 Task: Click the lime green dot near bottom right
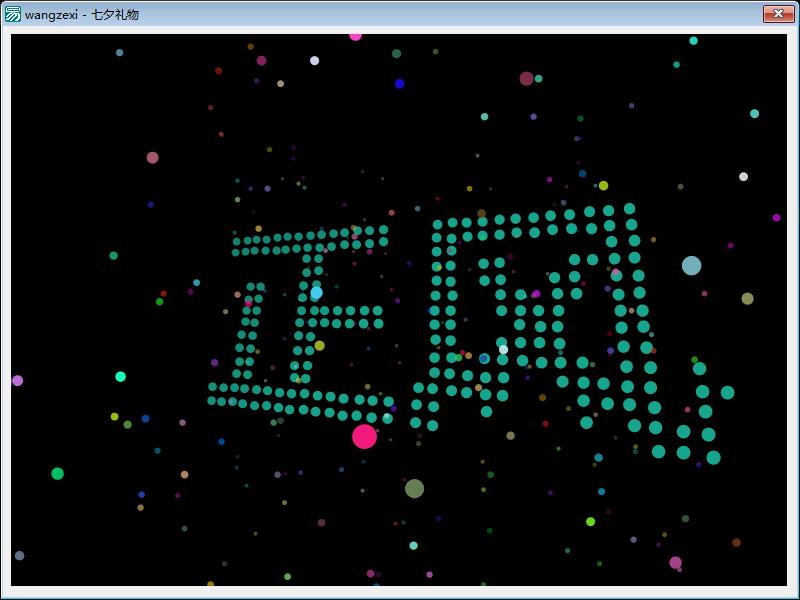point(590,521)
